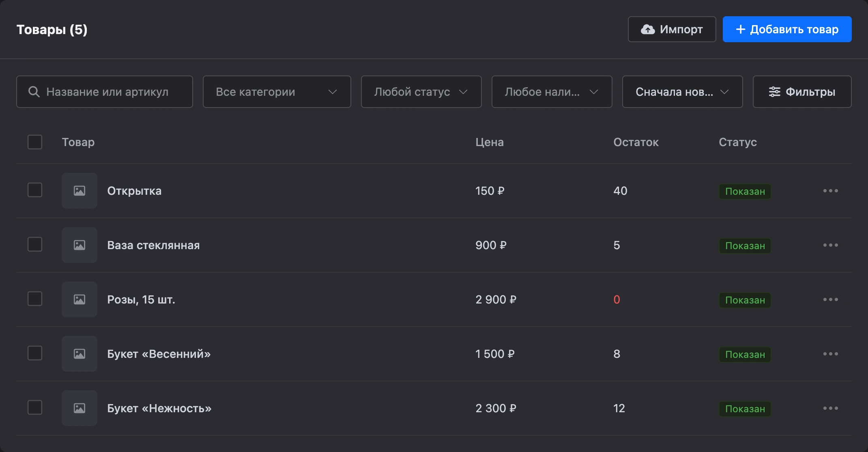Open the Любое нали... availability dropdown
The height and width of the screenshot is (452, 868).
(x=552, y=92)
